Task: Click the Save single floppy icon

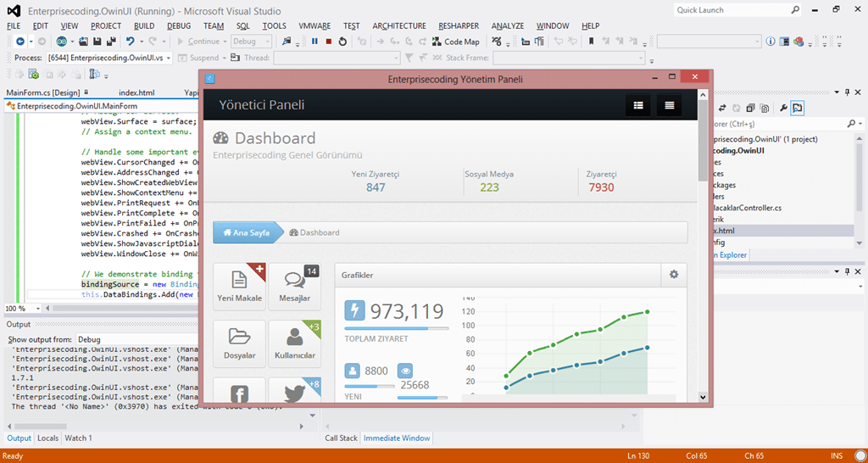Action: point(97,42)
